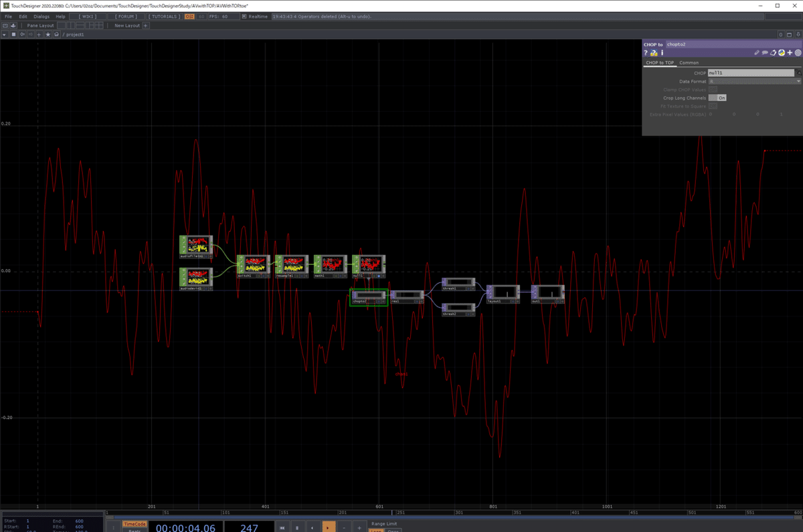Open the File menu

(x=8, y=16)
